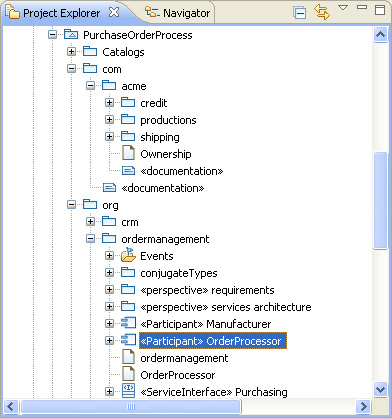This screenshot has width=392, height=418.
Task: Collapse the PurchaseOrderProcess node
Action: click(x=52, y=35)
